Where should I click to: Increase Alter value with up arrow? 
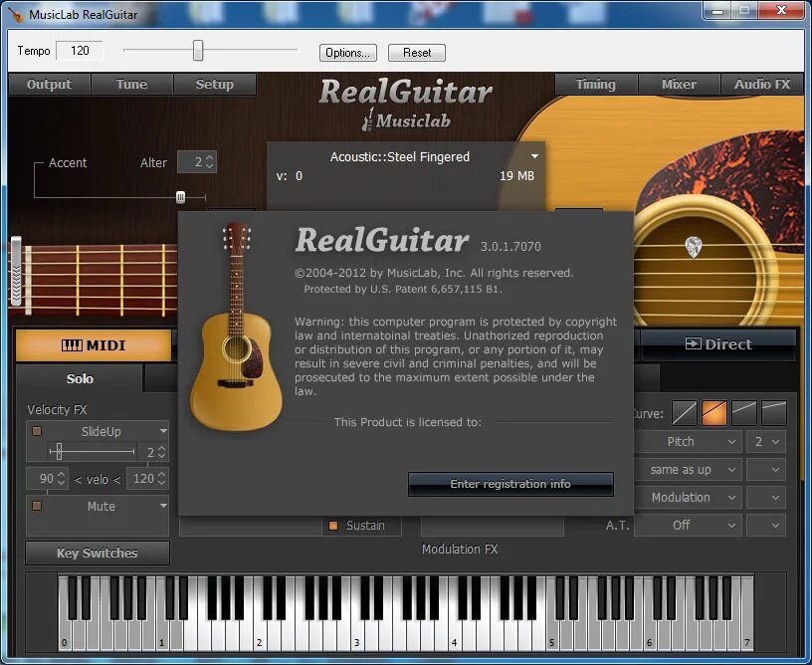tap(209, 157)
